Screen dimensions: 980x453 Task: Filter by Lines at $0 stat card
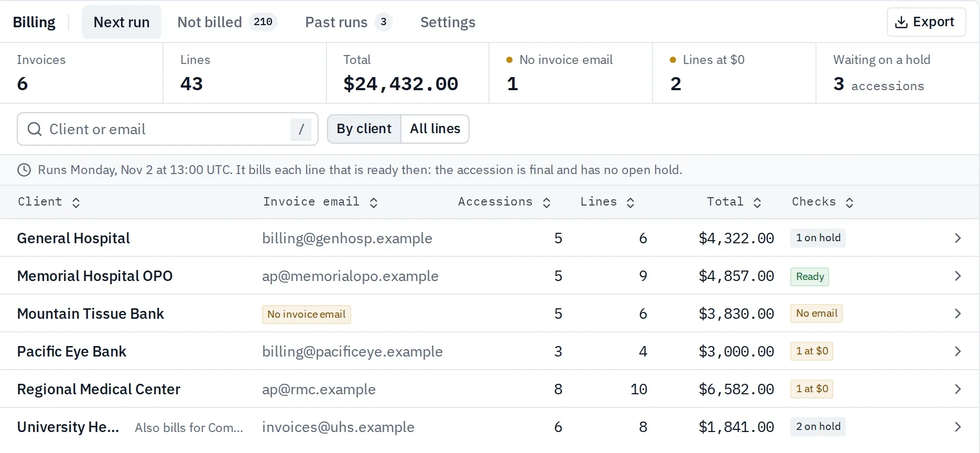(x=734, y=73)
